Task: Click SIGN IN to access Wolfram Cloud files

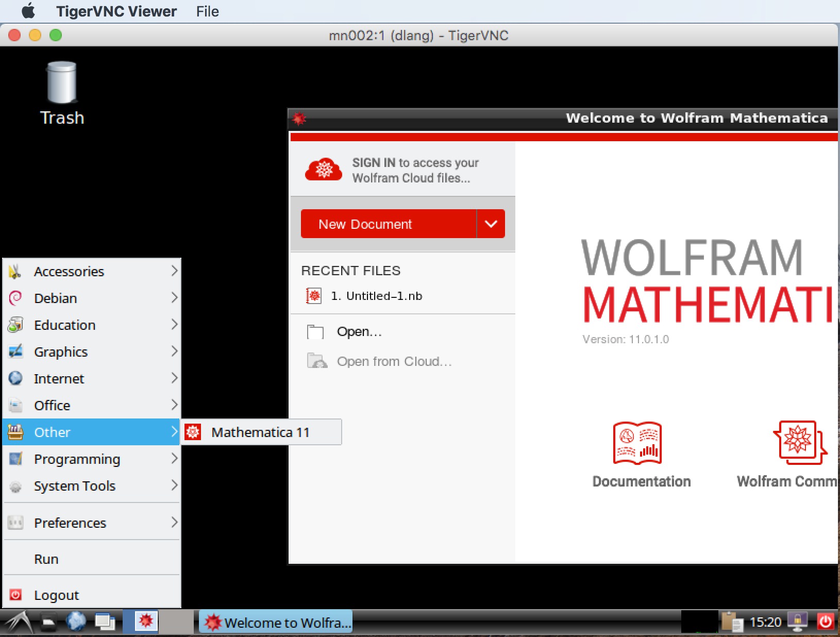Action: (x=415, y=170)
